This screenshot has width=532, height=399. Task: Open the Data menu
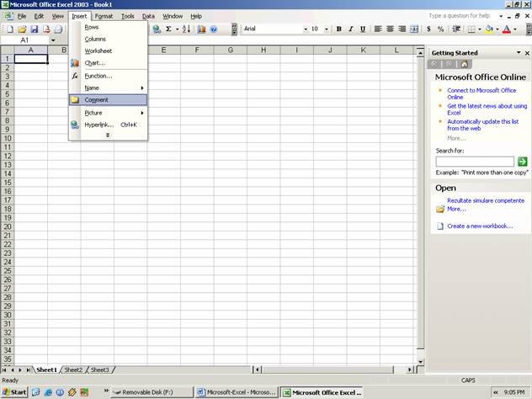pyautogui.click(x=148, y=16)
